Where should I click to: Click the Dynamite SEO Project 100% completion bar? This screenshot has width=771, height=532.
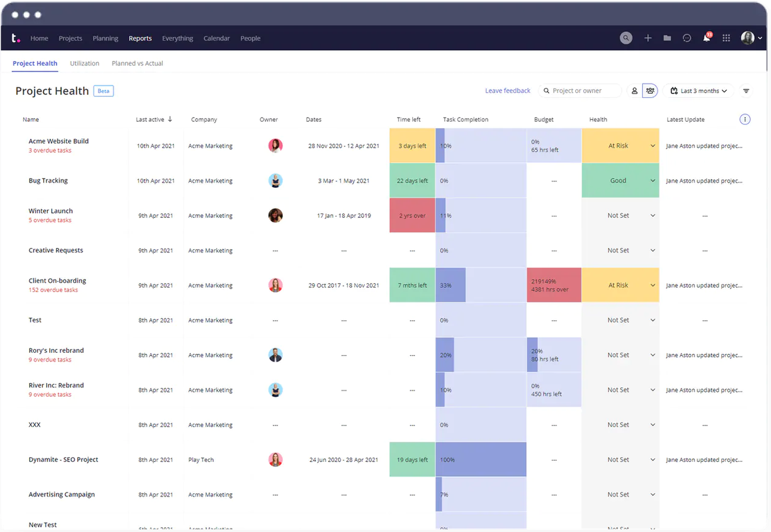tap(480, 460)
